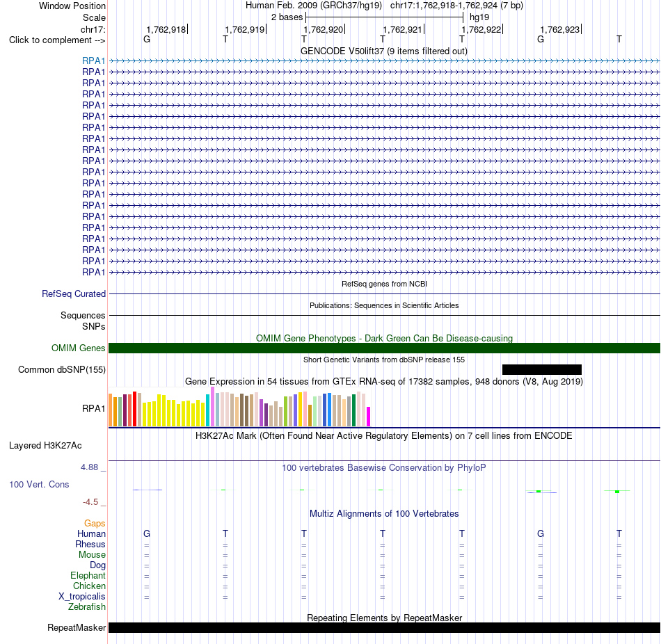Image resolution: width=661 pixels, height=644 pixels.
Task: Click the Chicken species label
Action: (89, 586)
